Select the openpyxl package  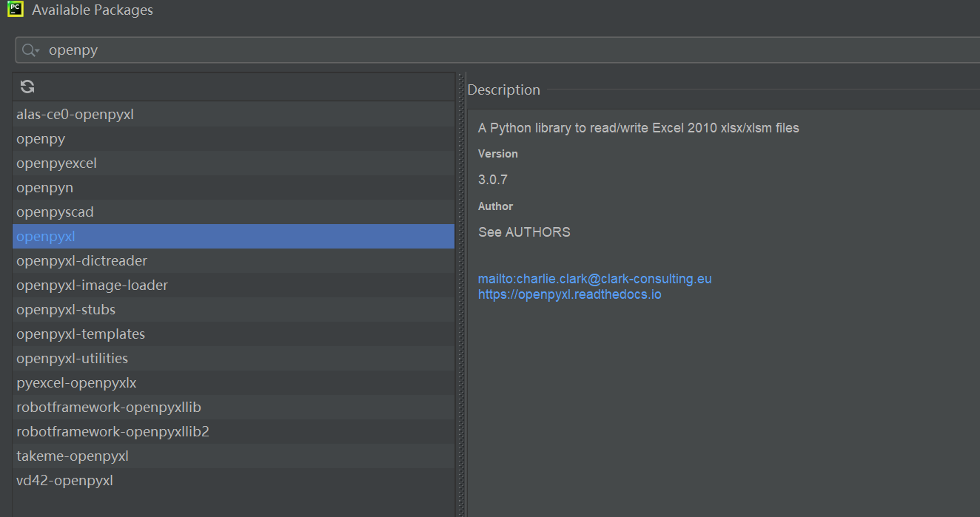click(45, 236)
